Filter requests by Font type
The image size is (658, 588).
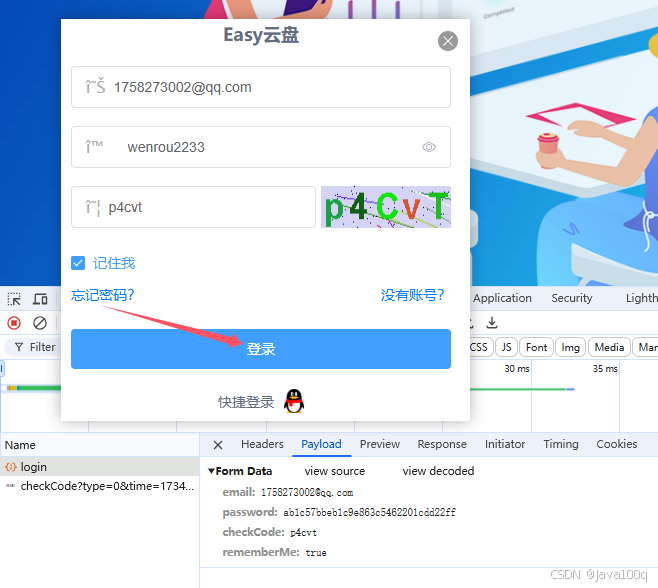coord(536,348)
